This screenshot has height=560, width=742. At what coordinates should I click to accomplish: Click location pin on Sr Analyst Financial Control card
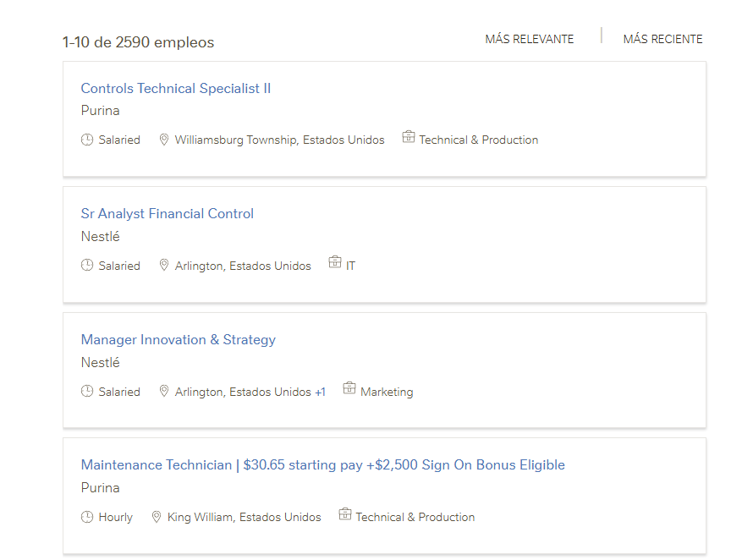pos(164,265)
